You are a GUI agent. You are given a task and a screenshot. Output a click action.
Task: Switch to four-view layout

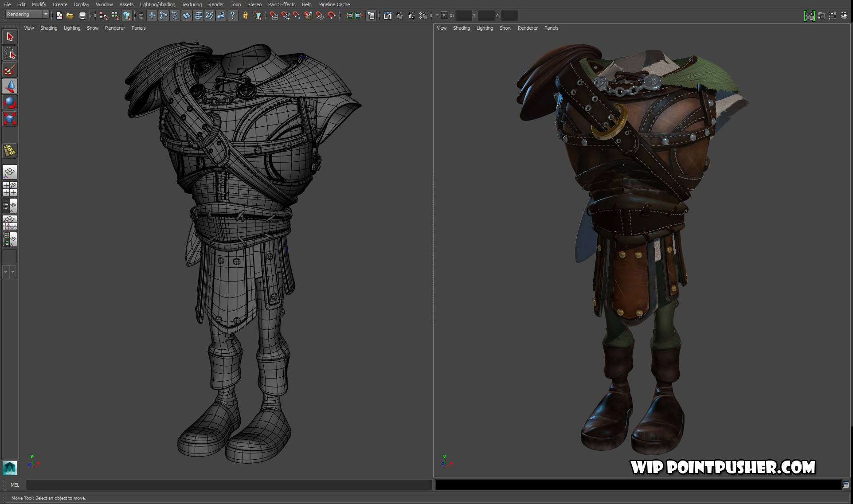coord(10,189)
